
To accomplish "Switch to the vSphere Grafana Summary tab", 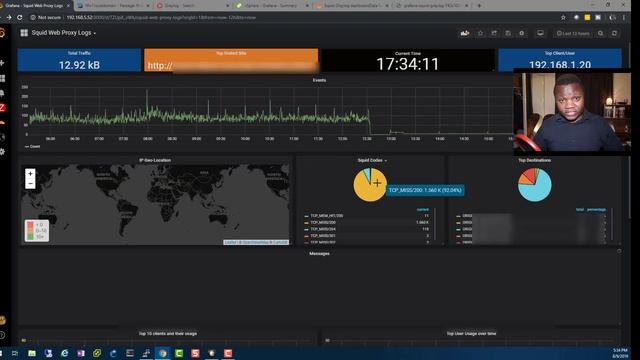I will click(272, 5).
